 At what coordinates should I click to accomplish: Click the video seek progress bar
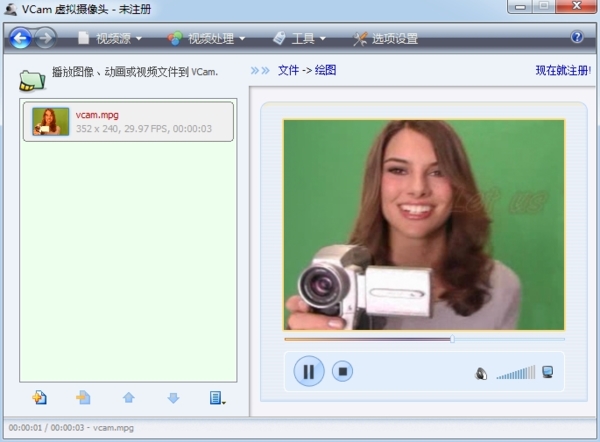pyautogui.click(x=424, y=339)
